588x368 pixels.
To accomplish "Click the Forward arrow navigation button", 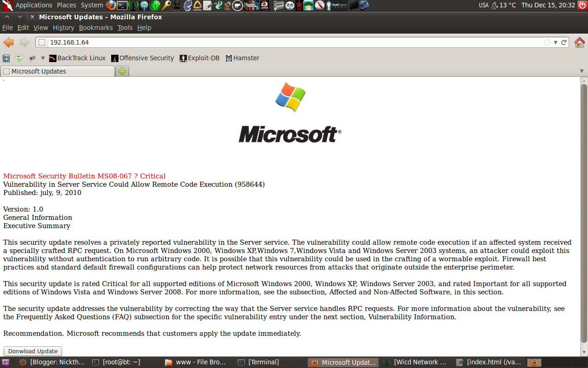I will click(24, 42).
